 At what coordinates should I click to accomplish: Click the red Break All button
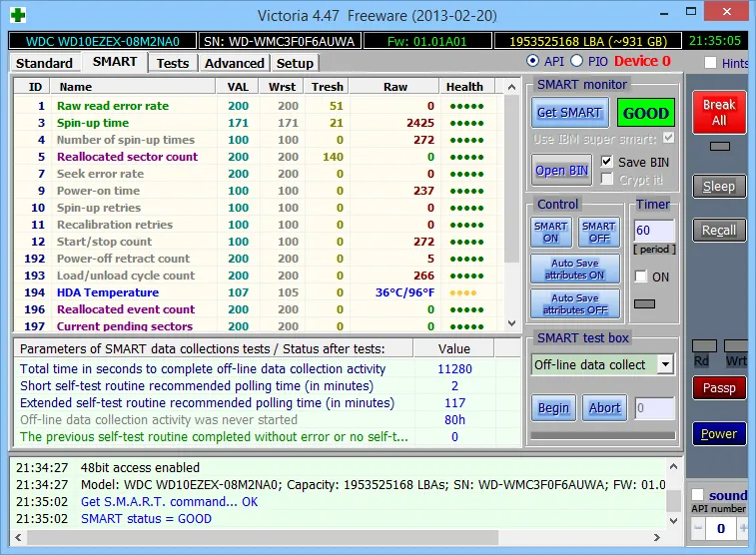(719, 112)
